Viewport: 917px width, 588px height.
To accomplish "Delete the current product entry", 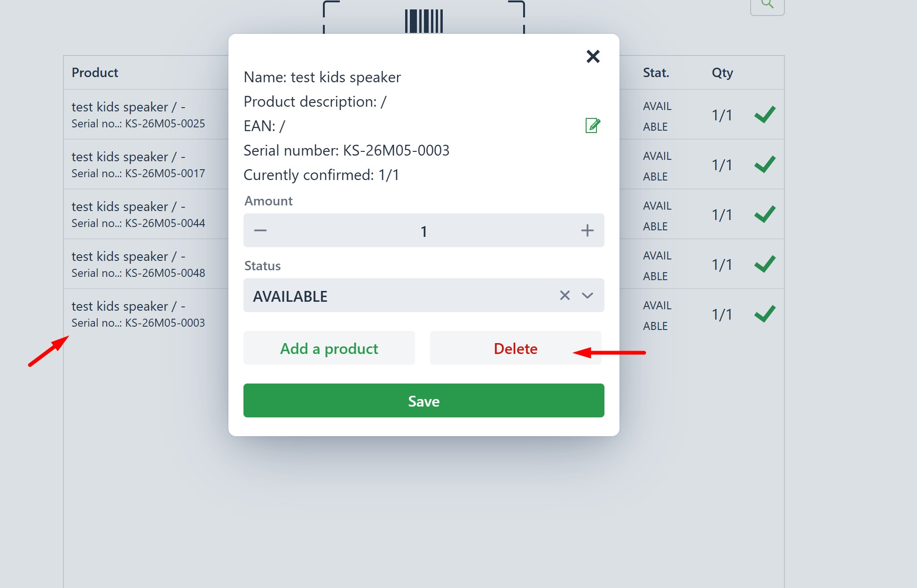I will pos(516,348).
